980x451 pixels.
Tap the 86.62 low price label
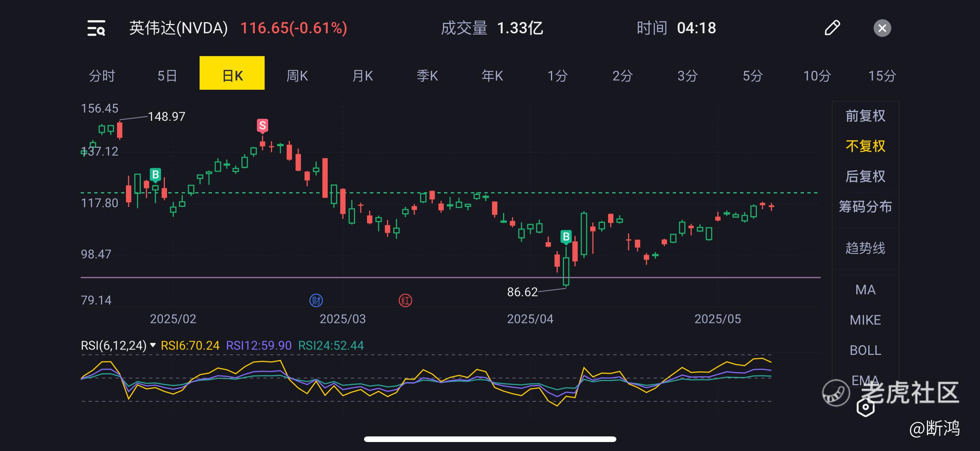[x=523, y=292]
